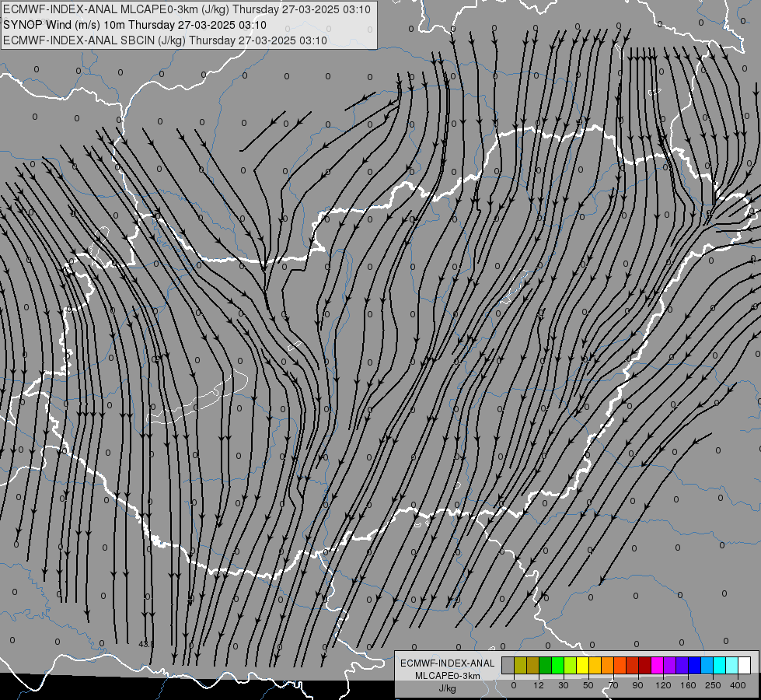
Task: Click the red-orange swatch right of 70
Action: point(620,665)
